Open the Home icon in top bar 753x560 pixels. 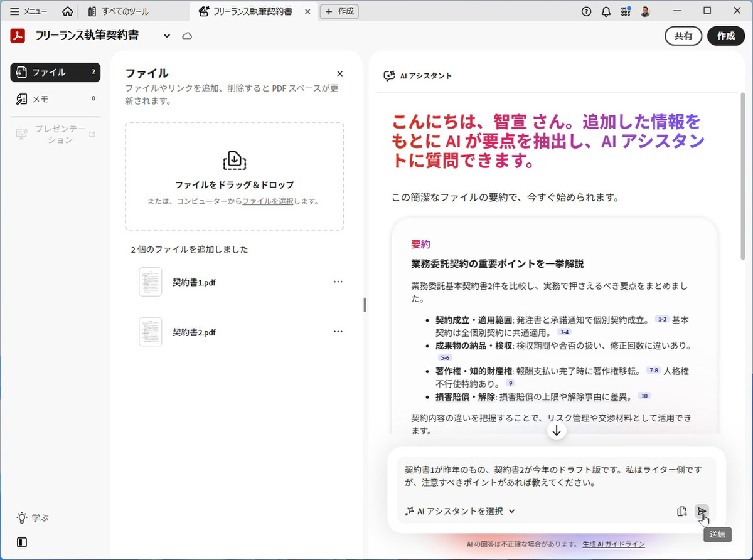pos(68,11)
